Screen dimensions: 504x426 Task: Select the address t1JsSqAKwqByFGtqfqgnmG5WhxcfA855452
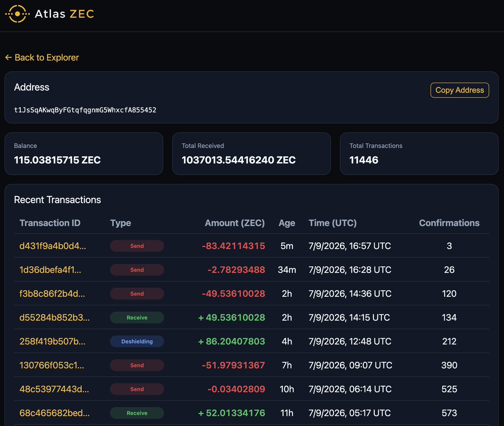click(85, 110)
